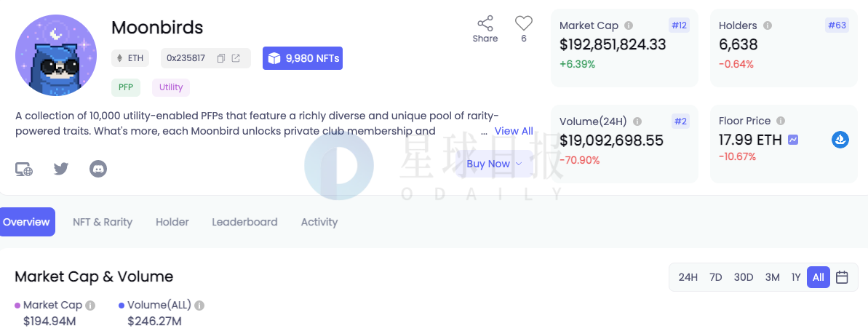868x331 pixels.
Task: Select the 7D time range
Action: pyautogui.click(x=716, y=277)
